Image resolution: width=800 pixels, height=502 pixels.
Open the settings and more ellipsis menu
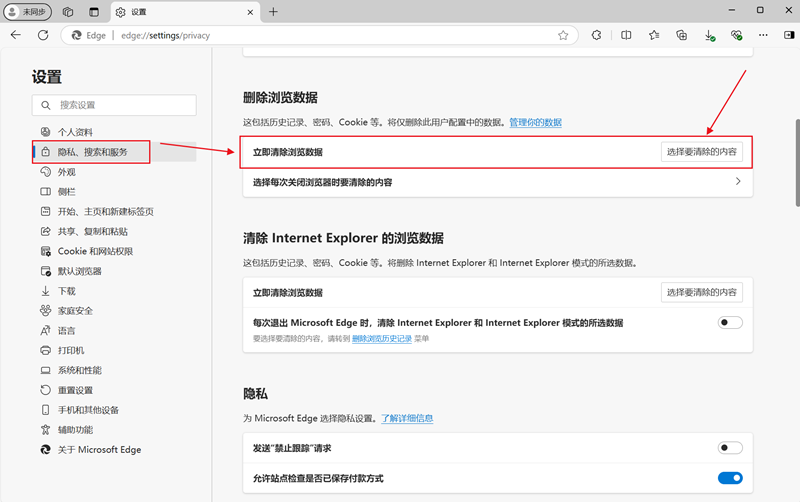pyautogui.click(x=763, y=35)
